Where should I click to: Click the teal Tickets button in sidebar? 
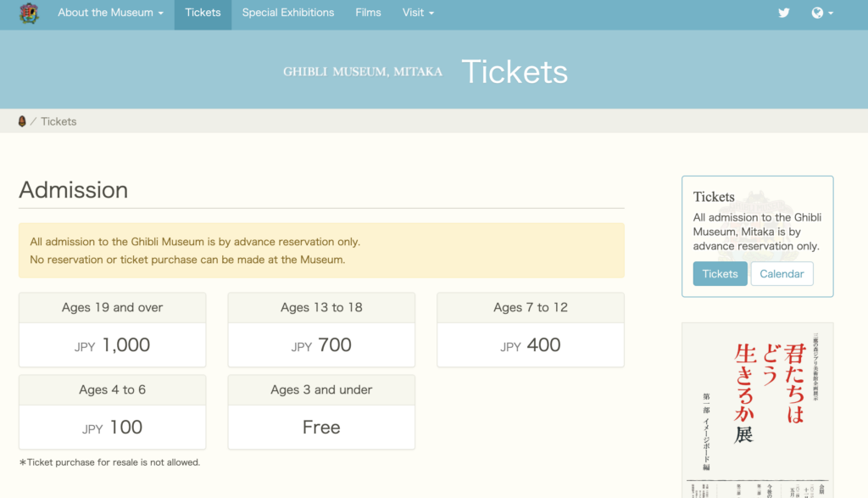coord(720,273)
